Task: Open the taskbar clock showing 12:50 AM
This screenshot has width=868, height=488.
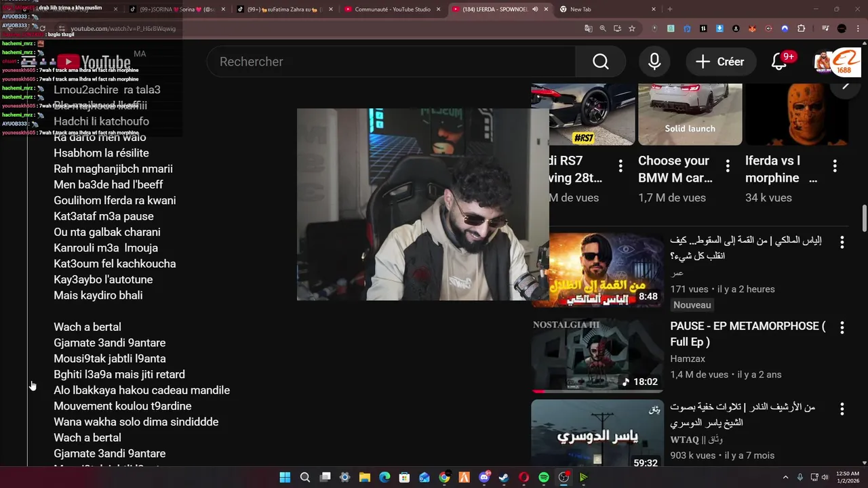Action: pyautogui.click(x=848, y=478)
